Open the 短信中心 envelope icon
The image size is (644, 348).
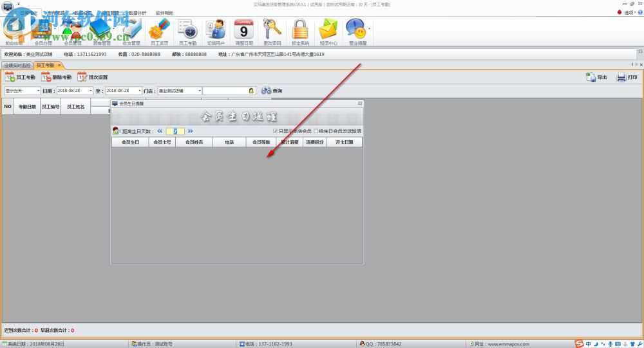(x=328, y=32)
